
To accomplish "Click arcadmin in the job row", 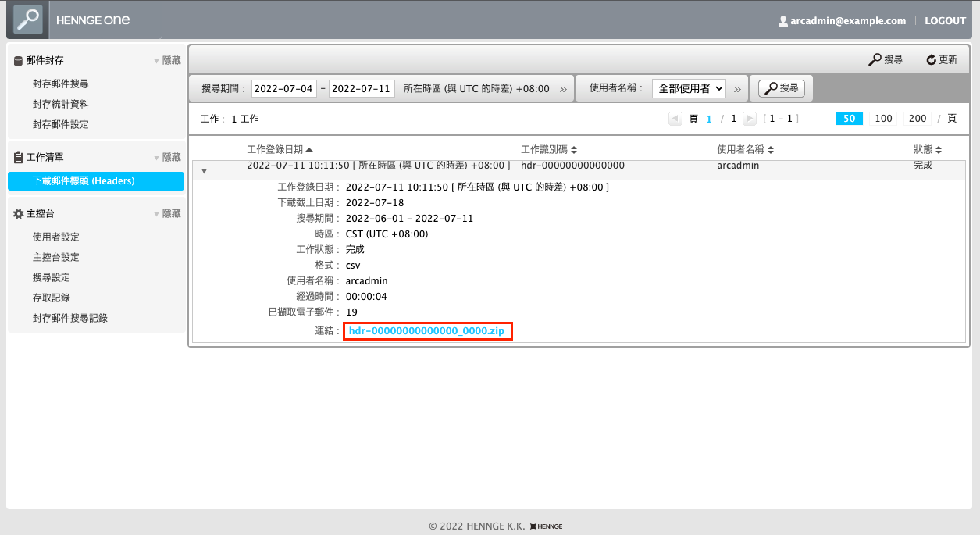I will [738, 166].
